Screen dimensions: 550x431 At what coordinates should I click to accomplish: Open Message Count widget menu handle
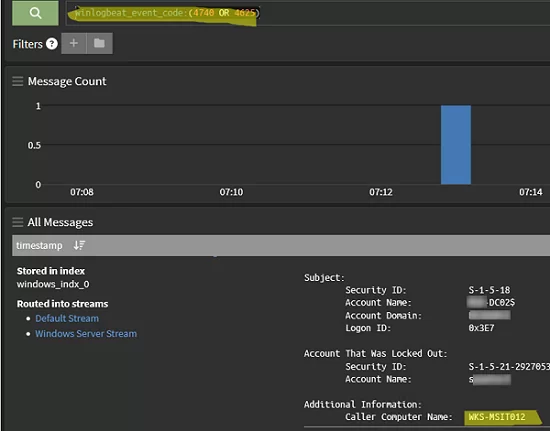(x=18, y=81)
